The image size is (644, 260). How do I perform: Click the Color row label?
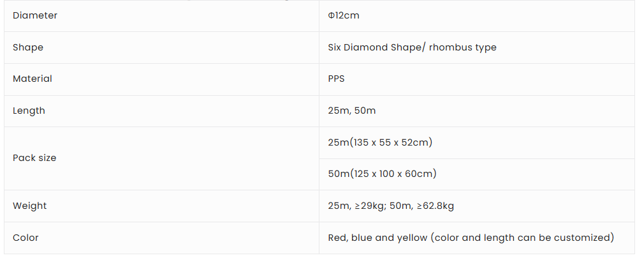26,238
